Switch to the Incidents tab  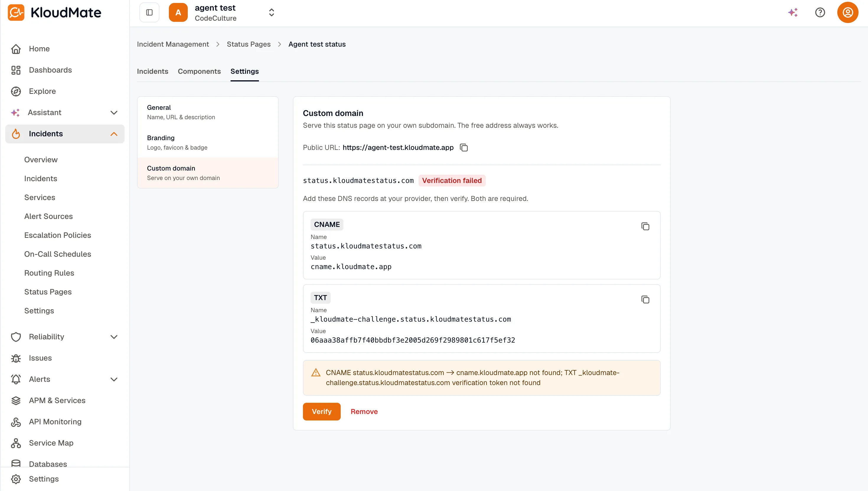[x=152, y=71]
